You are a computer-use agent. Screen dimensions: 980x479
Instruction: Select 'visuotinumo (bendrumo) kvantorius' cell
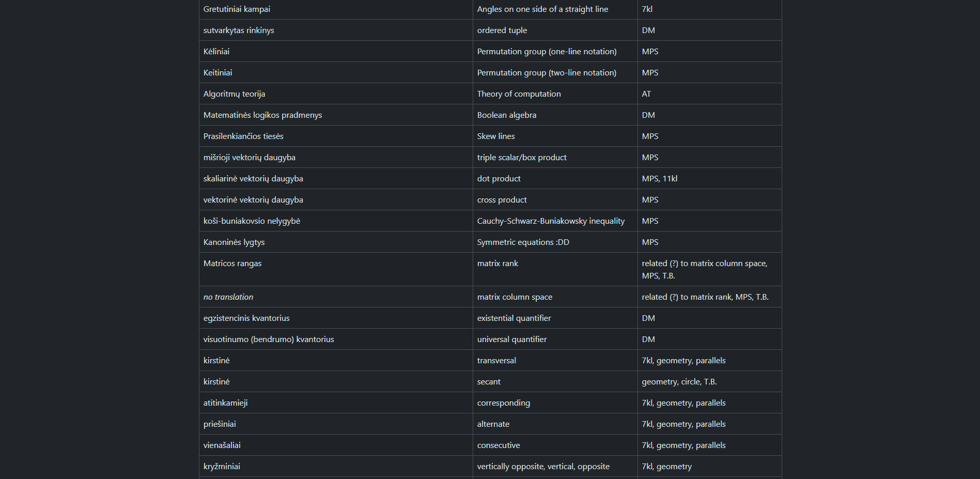pyautogui.click(x=269, y=339)
